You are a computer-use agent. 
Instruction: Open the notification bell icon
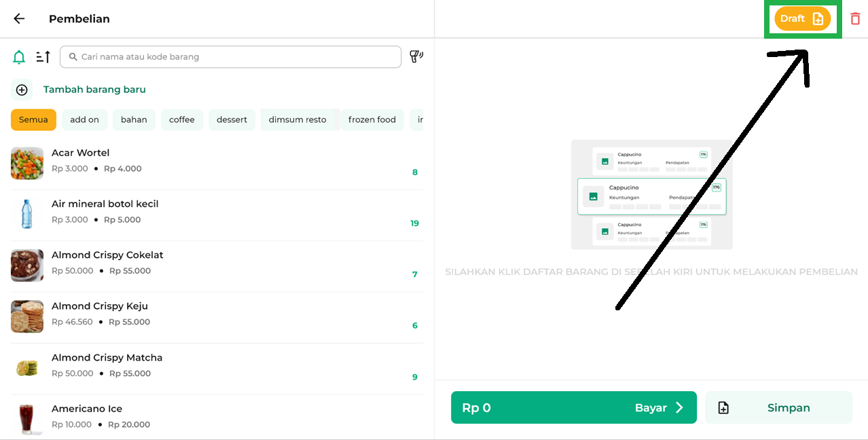coord(19,57)
